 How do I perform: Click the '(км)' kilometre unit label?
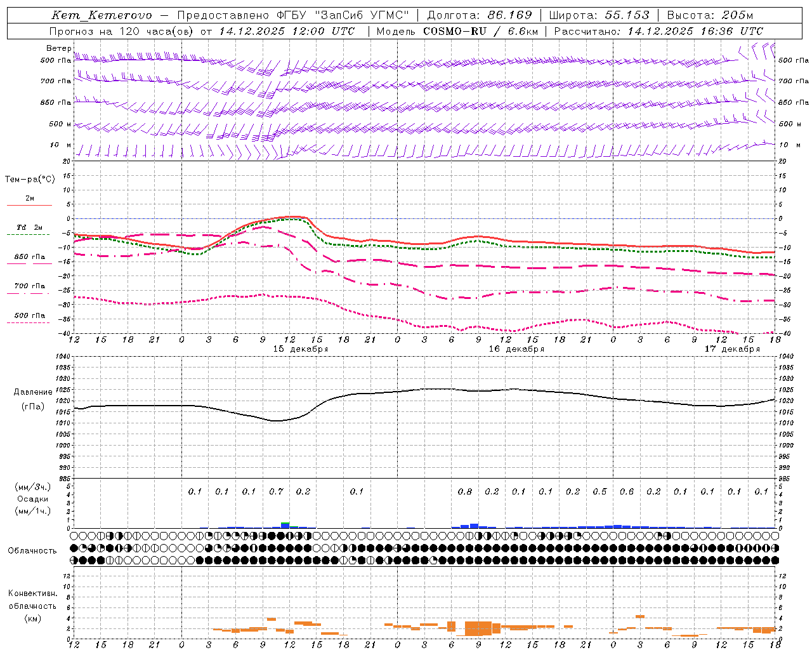(x=32, y=618)
